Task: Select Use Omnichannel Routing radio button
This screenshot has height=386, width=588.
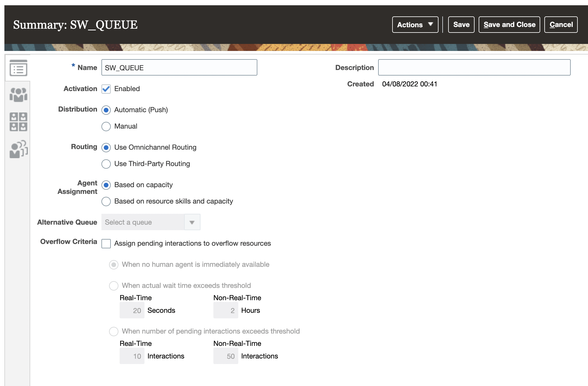Action: (106, 148)
